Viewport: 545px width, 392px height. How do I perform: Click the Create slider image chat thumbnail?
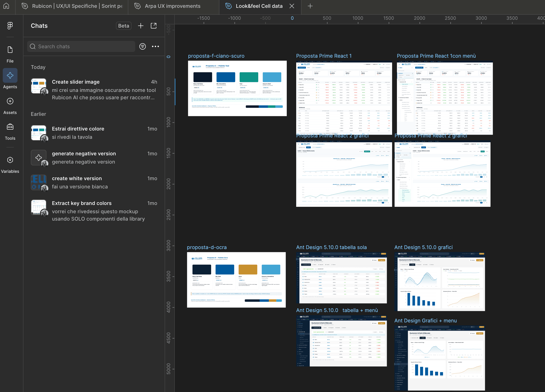[39, 86]
